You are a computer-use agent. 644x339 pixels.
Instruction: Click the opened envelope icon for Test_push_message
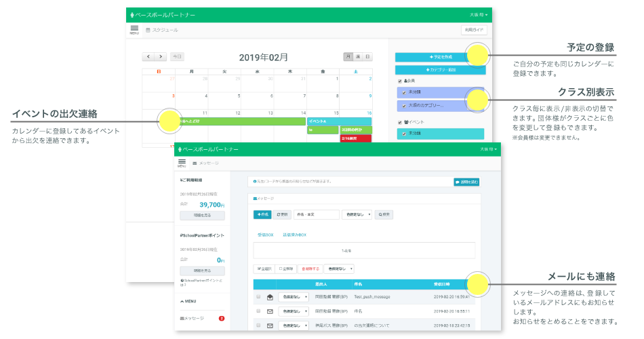point(270,297)
